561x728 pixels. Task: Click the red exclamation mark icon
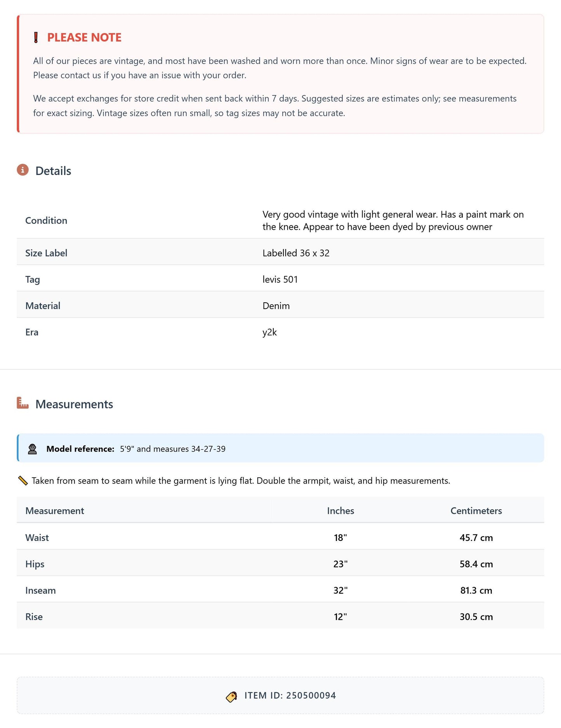pyautogui.click(x=36, y=38)
